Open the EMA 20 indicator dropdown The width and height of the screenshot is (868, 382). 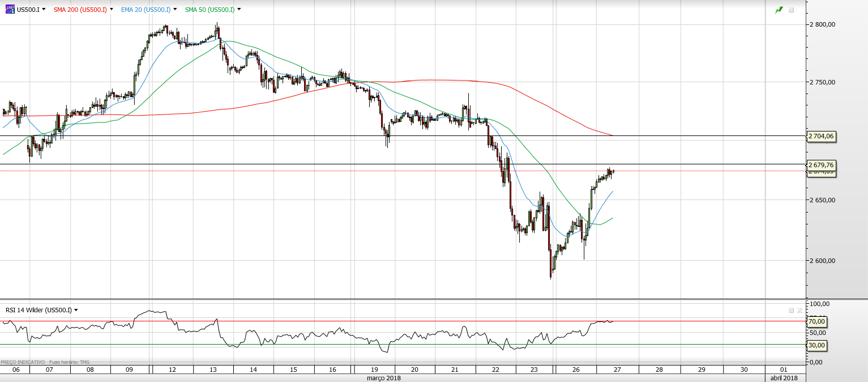point(175,10)
